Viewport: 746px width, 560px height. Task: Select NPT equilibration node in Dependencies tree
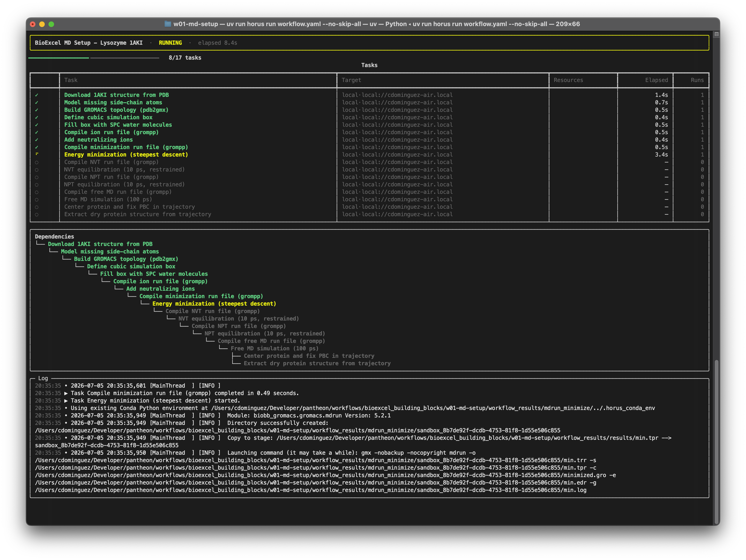(x=265, y=333)
